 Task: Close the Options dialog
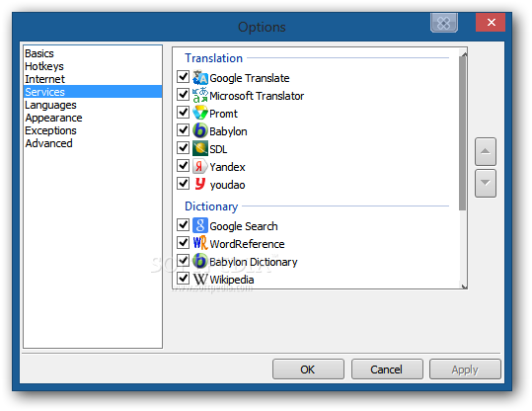point(491,22)
